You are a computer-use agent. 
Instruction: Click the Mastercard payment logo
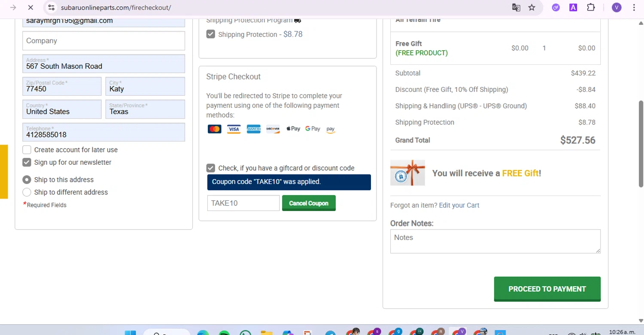215,129
